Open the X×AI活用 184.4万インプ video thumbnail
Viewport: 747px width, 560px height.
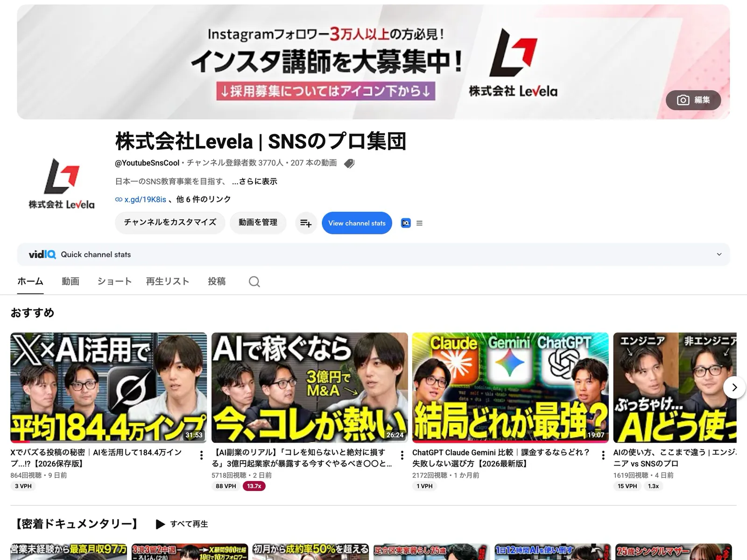coord(108,387)
